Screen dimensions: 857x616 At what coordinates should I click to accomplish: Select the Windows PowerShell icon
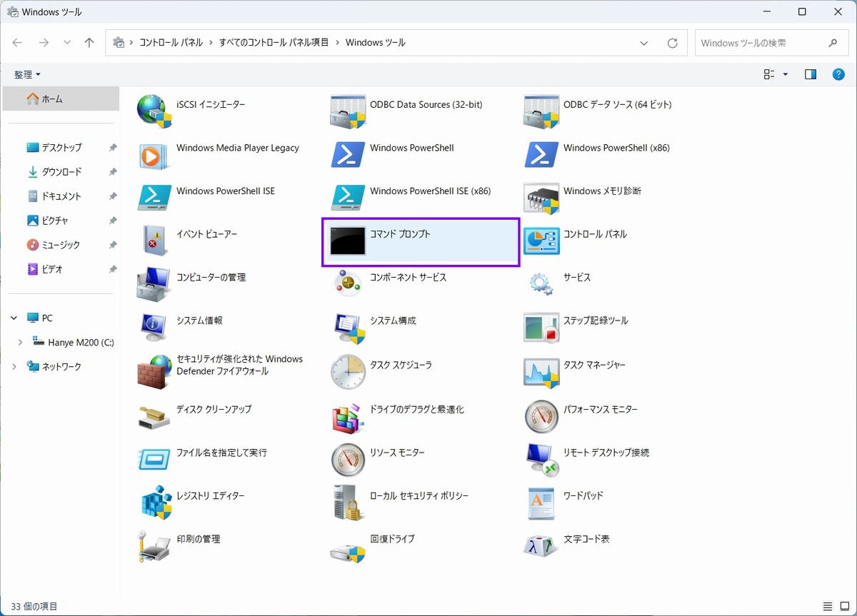tap(348, 154)
